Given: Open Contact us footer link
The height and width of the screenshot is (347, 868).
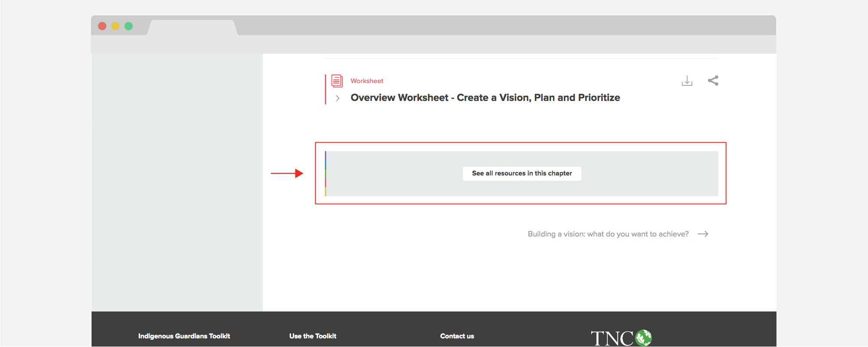Looking at the screenshot, I should (x=457, y=336).
